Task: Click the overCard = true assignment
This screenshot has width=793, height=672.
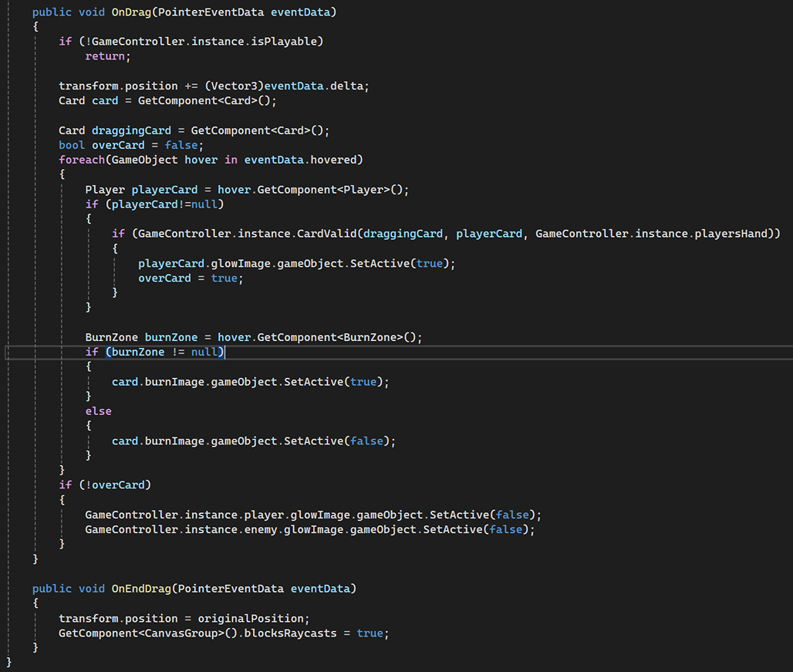Action: click(x=191, y=278)
